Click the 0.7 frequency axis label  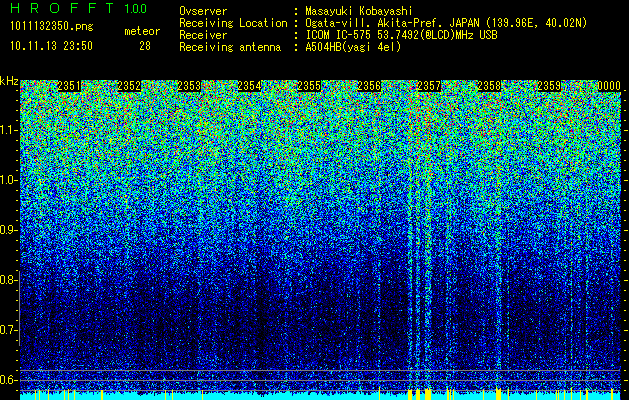pyautogui.click(x=8, y=330)
